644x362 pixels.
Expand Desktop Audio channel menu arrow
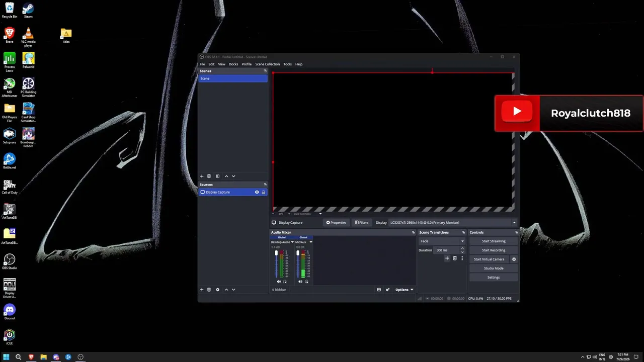(292, 242)
